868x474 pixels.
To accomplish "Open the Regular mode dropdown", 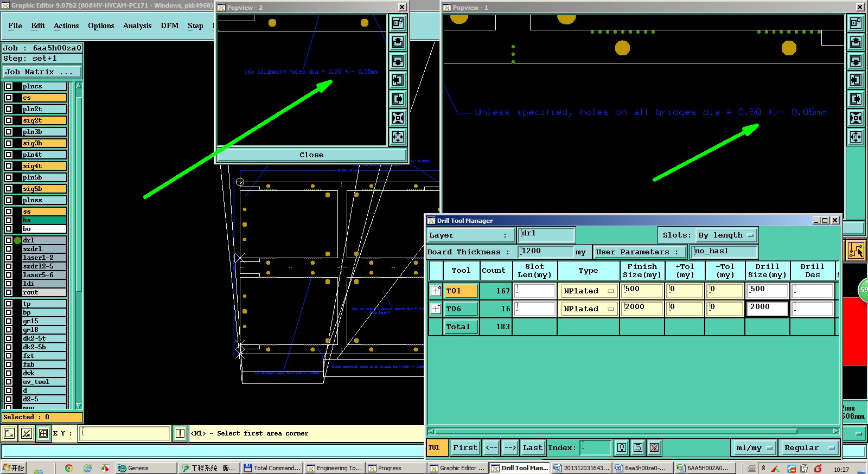I will pos(809,448).
